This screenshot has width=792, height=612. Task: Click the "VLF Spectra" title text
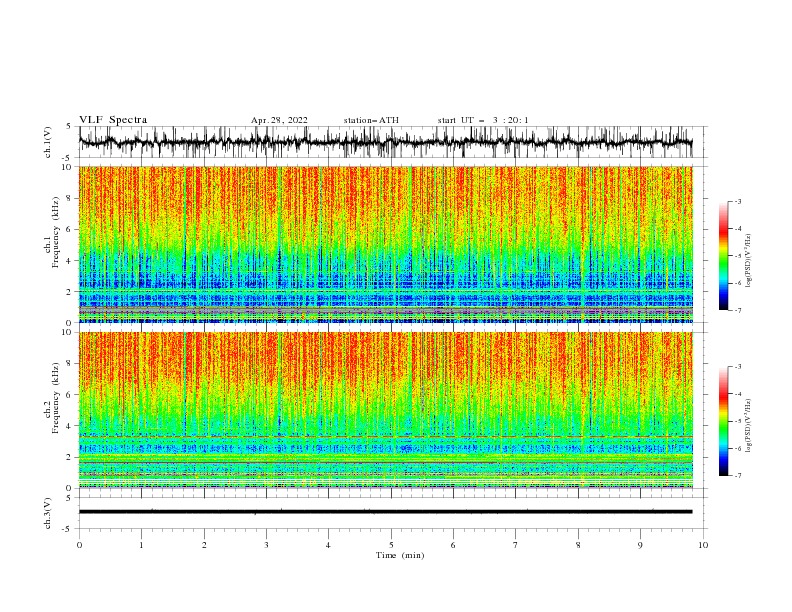pos(113,120)
